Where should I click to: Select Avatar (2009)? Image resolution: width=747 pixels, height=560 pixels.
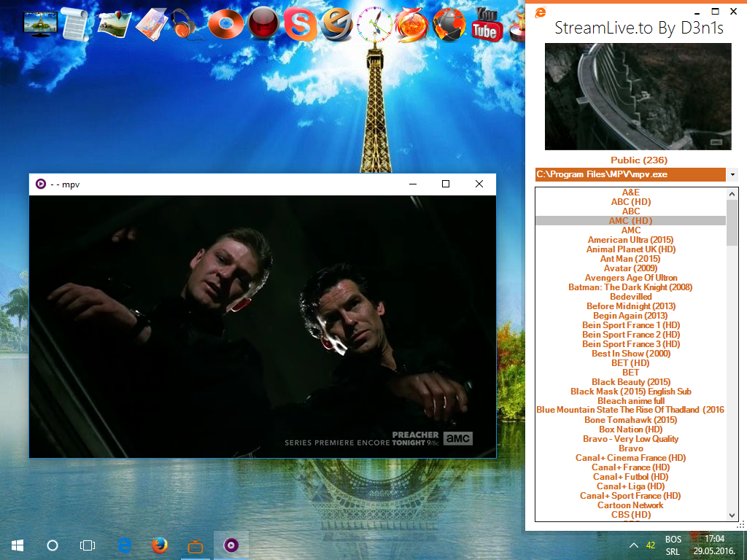(x=631, y=268)
